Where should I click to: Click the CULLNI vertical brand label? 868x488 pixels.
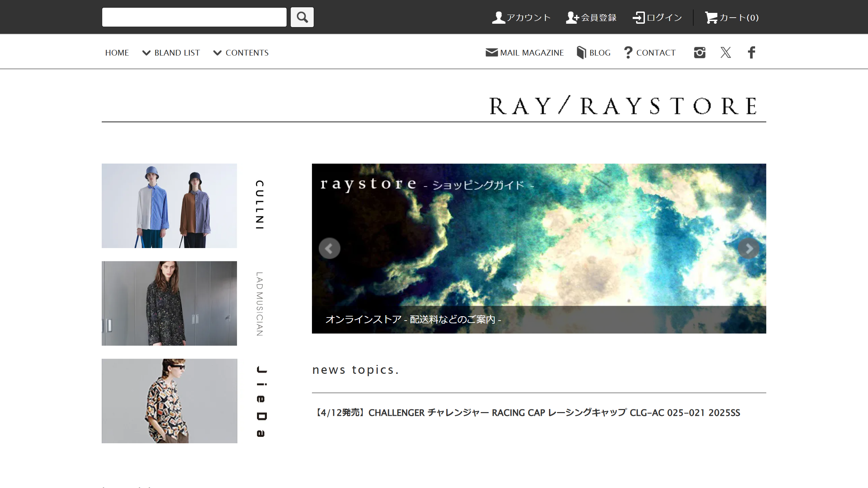point(260,205)
